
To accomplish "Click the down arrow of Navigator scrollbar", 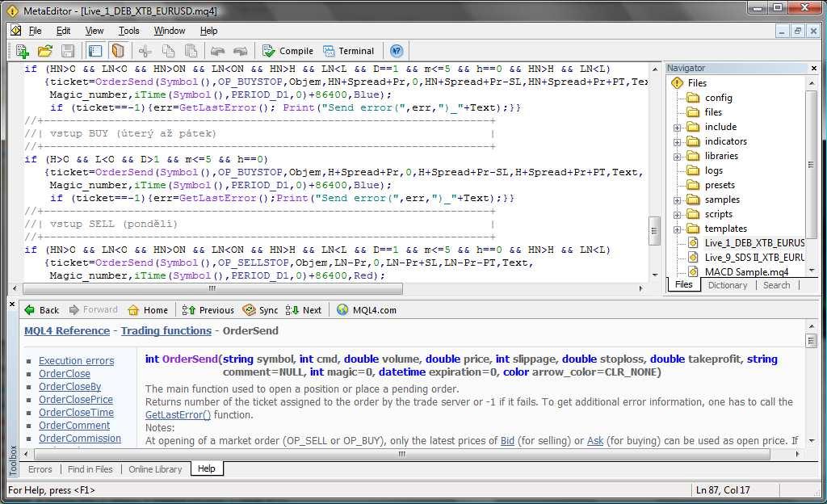I will click(x=812, y=271).
